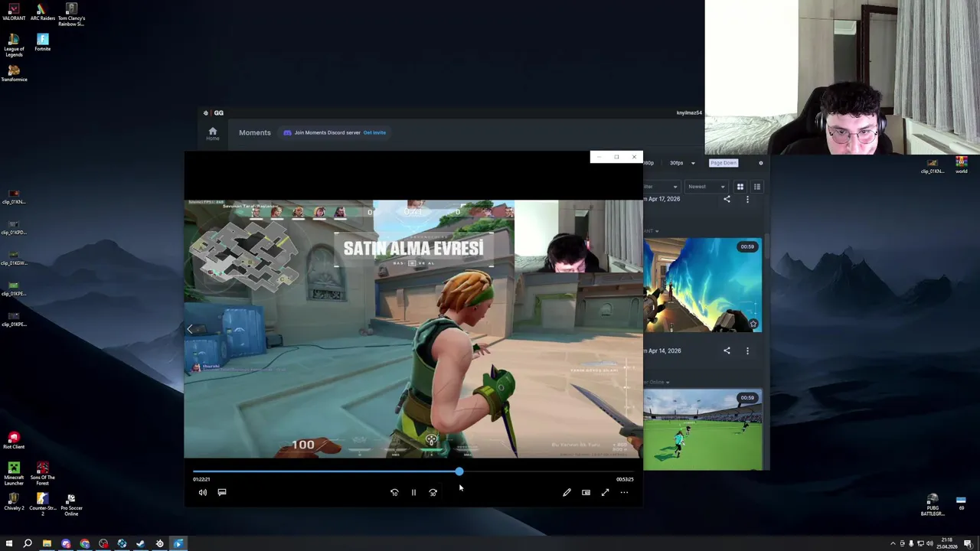Click the Get invite Discord link
980x551 pixels.
pos(374,132)
